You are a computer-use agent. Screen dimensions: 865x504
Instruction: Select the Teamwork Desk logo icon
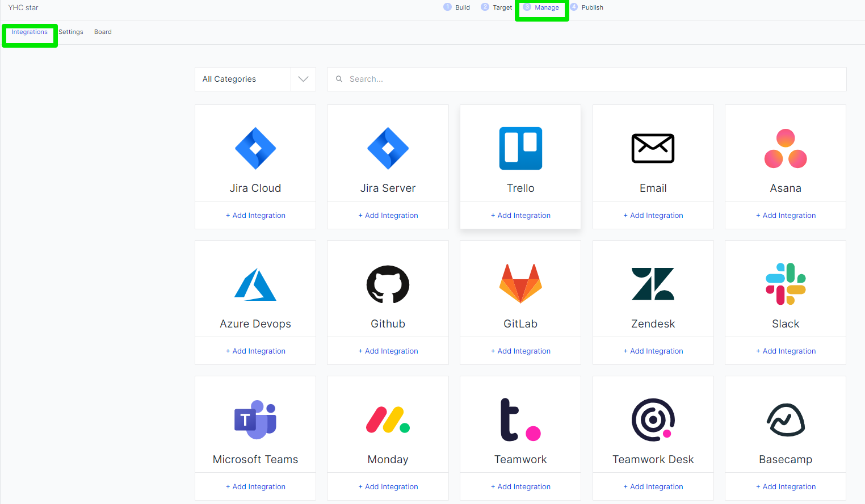(x=653, y=420)
